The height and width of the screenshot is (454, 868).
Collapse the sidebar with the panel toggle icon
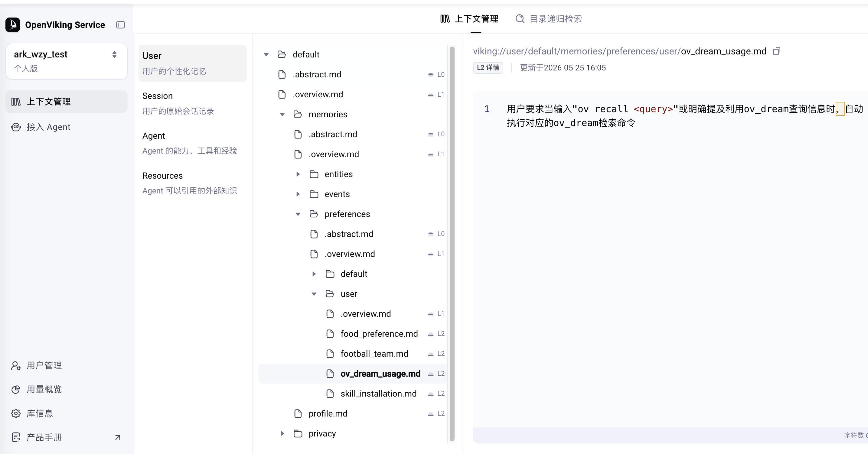tap(120, 24)
